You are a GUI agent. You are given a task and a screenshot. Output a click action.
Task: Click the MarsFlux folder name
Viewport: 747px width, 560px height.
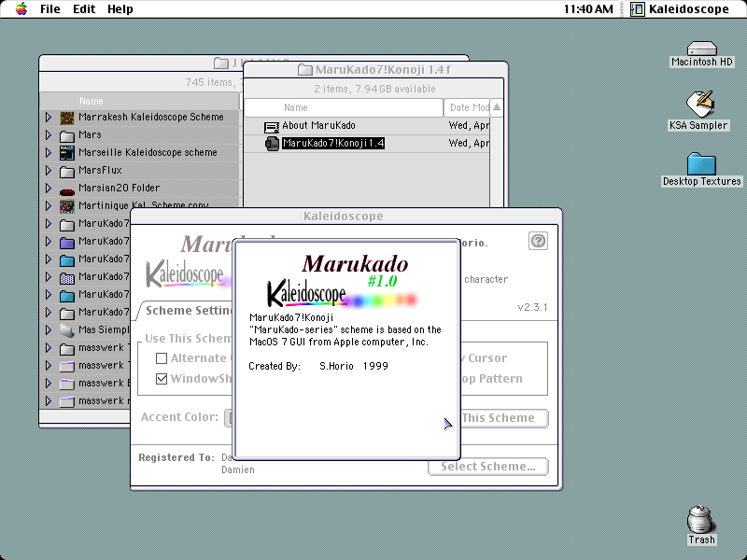tap(100, 170)
